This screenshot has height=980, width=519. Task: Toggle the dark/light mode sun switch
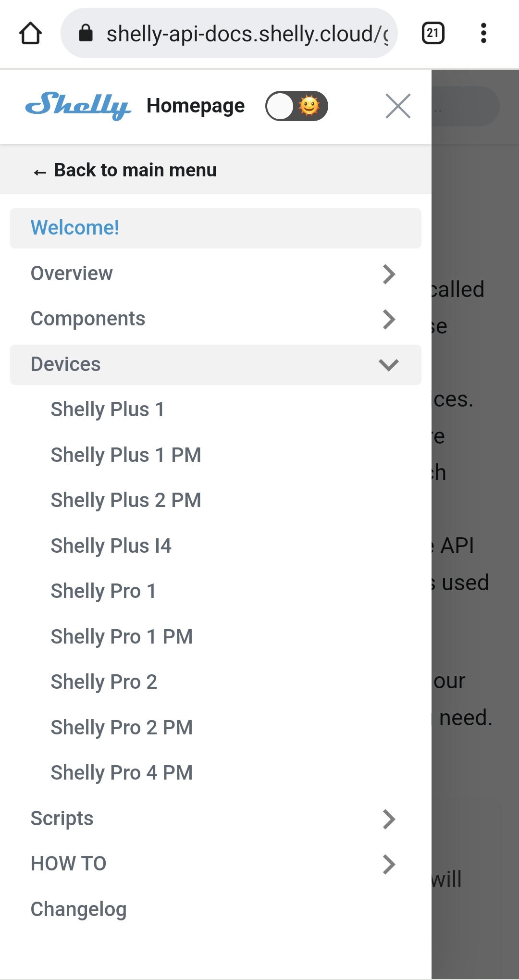click(297, 106)
